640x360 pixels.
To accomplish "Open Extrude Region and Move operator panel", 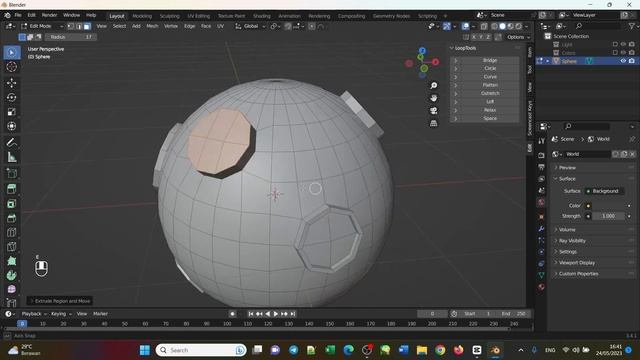I will (x=60, y=301).
